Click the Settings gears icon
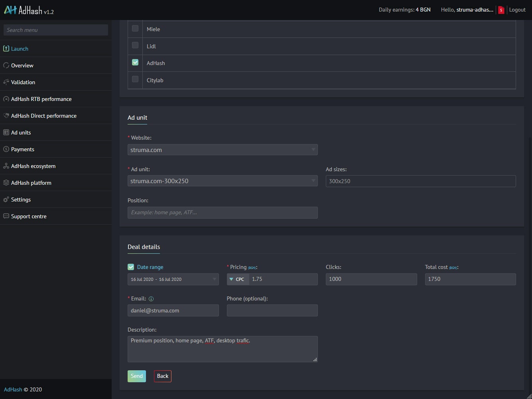Screen dimensions: 532x399 (6, 199)
